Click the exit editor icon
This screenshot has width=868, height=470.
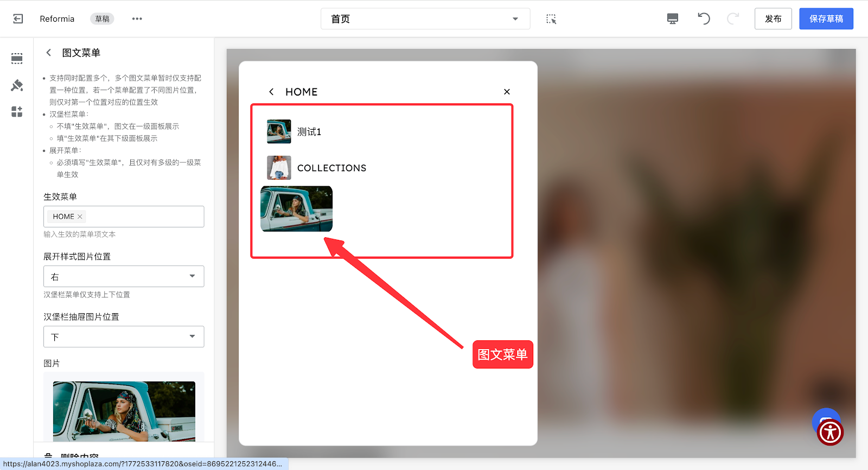[x=18, y=19]
